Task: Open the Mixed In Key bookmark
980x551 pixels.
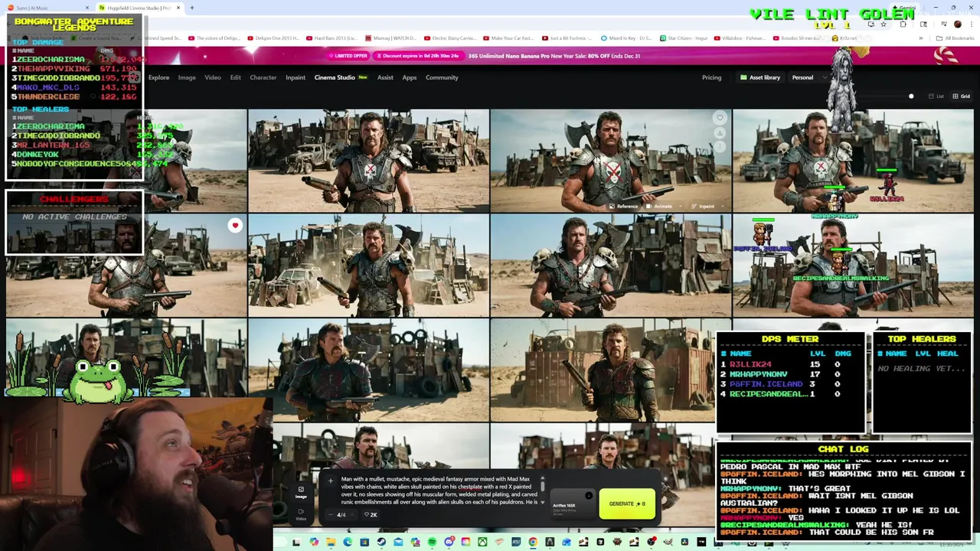Action: coord(626,37)
